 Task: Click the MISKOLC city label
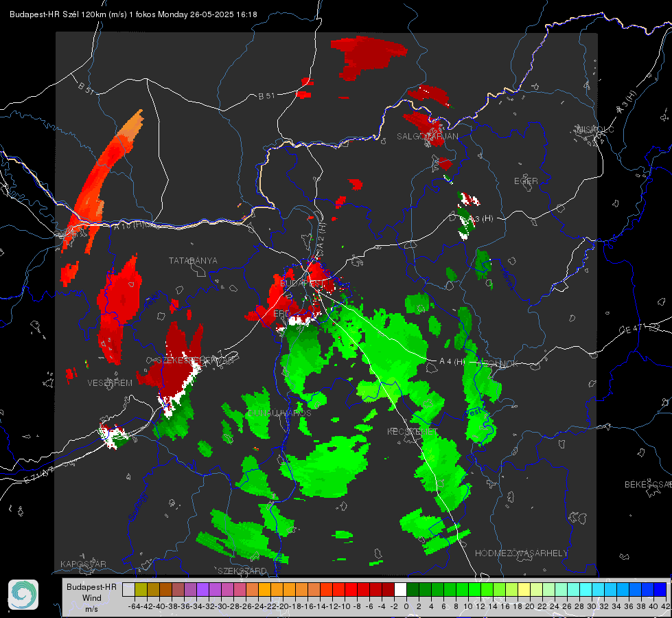click(x=595, y=129)
